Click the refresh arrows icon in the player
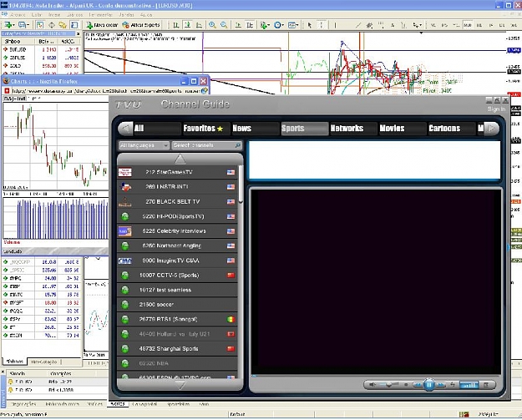 453,385
